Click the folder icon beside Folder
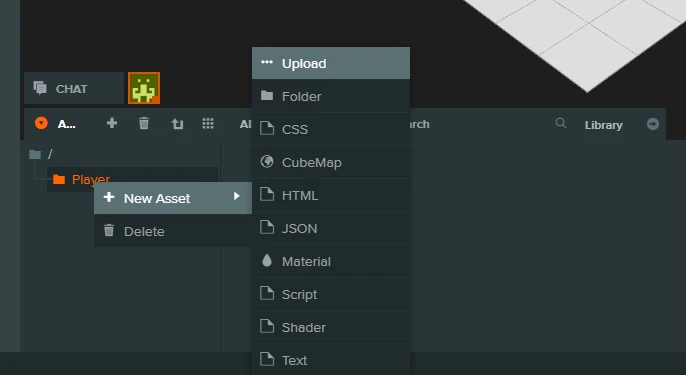The width and height of the screenshot is (686, 375). point(267,95)
